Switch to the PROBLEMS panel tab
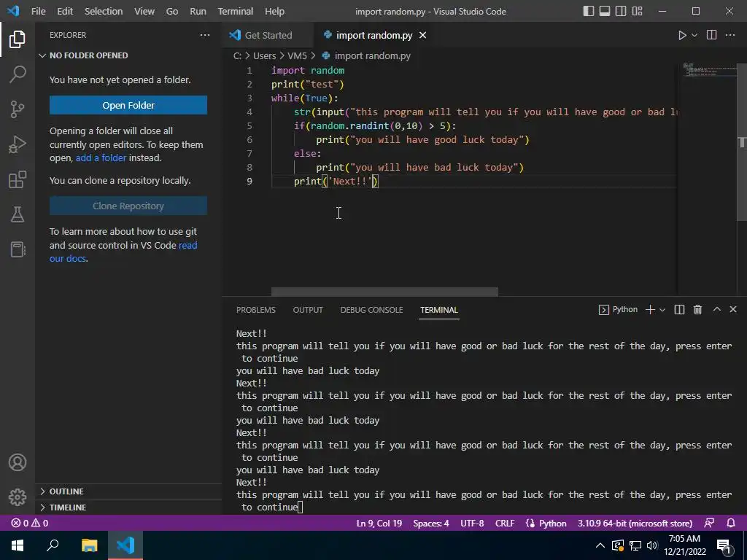747x560 pixels. tap(256, 310)
